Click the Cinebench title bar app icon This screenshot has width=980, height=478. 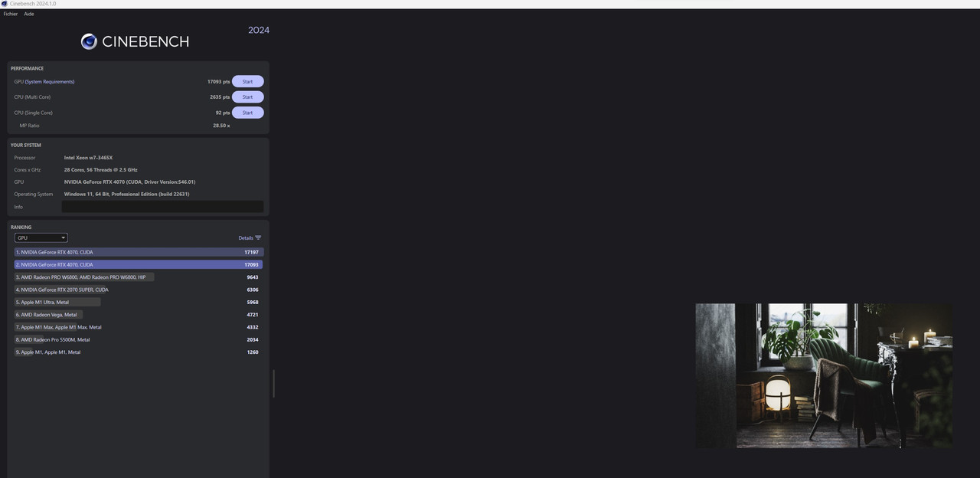pyautogui.click(x=5, y=4)
